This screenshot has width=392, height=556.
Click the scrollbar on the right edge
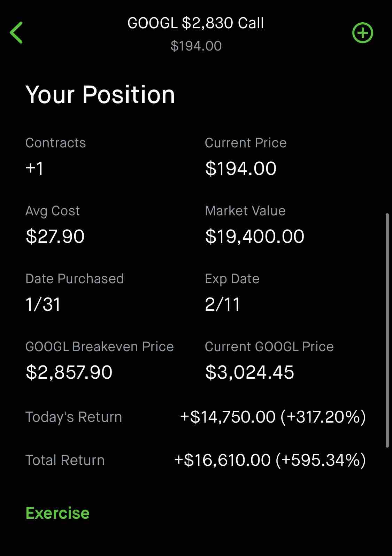coord(387,330)
